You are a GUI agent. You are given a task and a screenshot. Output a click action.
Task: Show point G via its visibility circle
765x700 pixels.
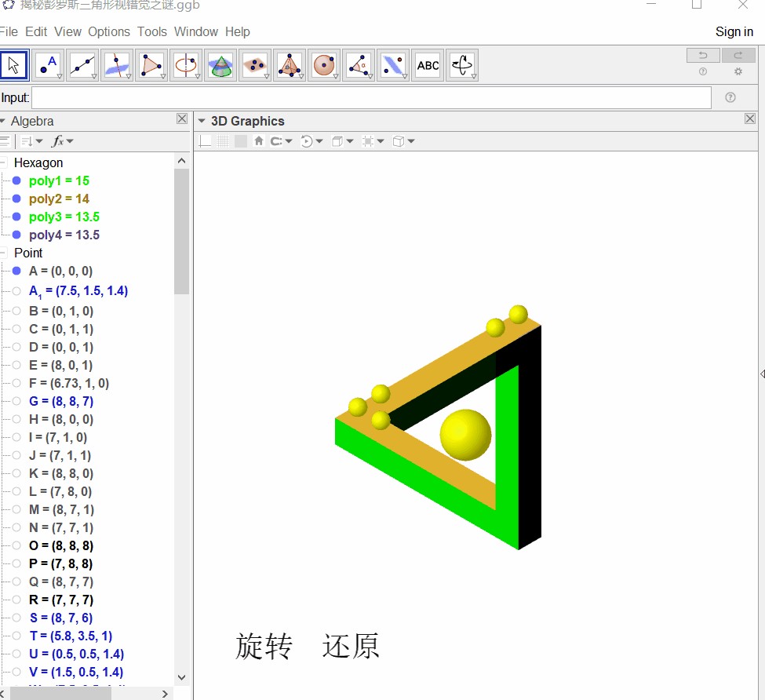click(16, 402)
